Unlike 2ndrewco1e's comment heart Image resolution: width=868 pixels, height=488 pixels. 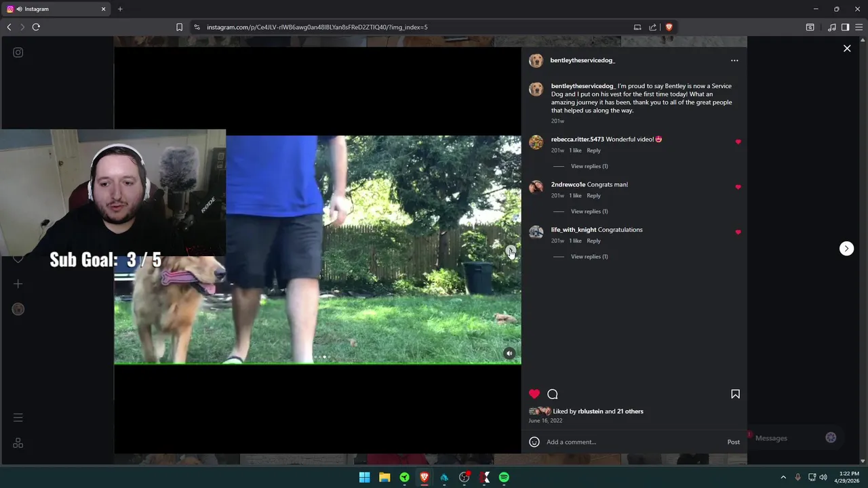coord(738,187)
